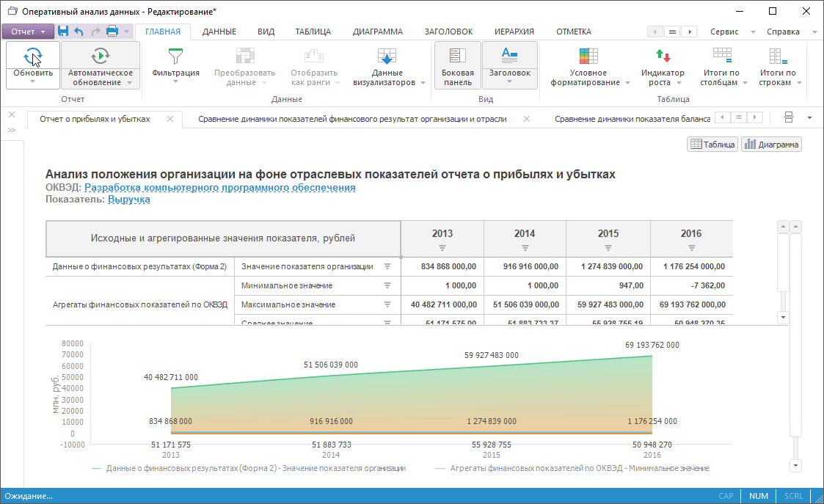Expand the Отчет dropdown menu
824x504 pixels.
point(28,32)
